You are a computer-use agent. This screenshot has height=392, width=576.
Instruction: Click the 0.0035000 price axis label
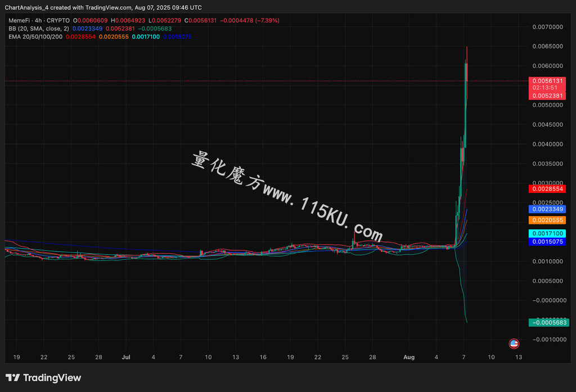[548, 164]
